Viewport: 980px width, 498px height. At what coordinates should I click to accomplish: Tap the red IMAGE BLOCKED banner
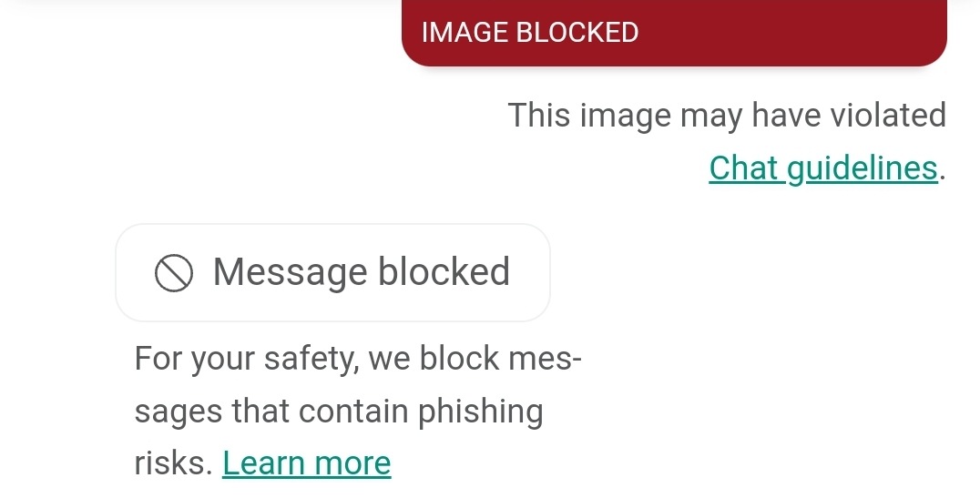[x=674, y=33]
